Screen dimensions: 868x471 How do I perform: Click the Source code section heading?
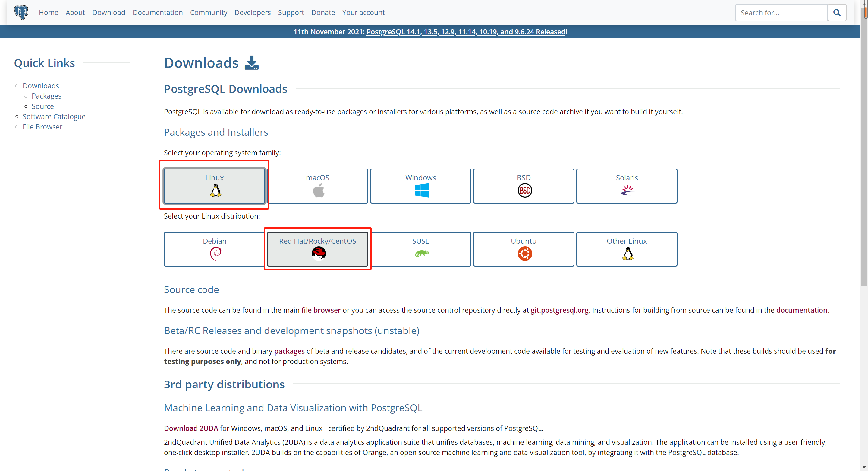click(191, 289)
